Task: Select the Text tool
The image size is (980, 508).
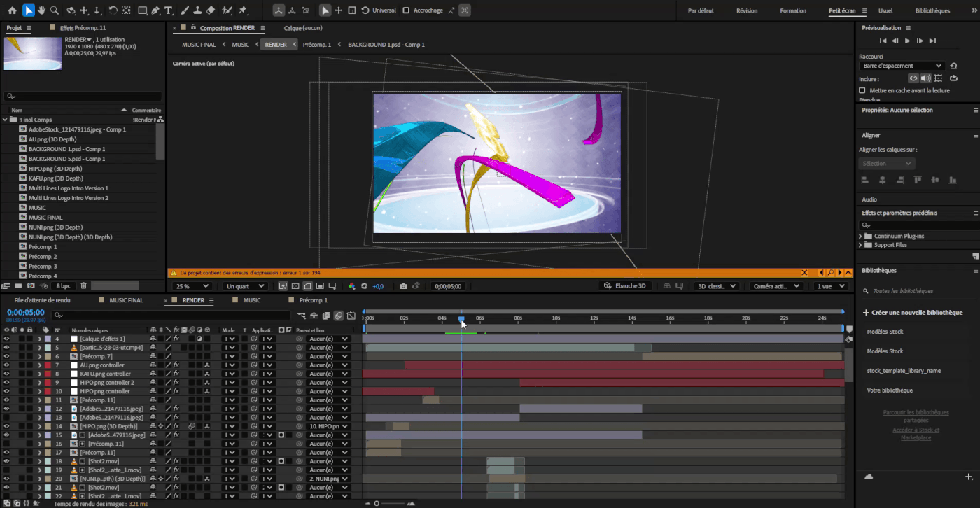Action: 169,10
